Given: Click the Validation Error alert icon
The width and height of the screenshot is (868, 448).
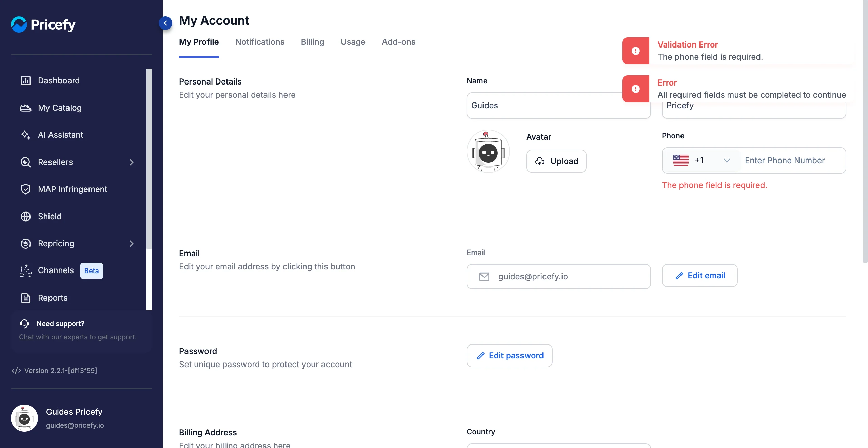Looking at the screenshot, I should pos(636,51).
